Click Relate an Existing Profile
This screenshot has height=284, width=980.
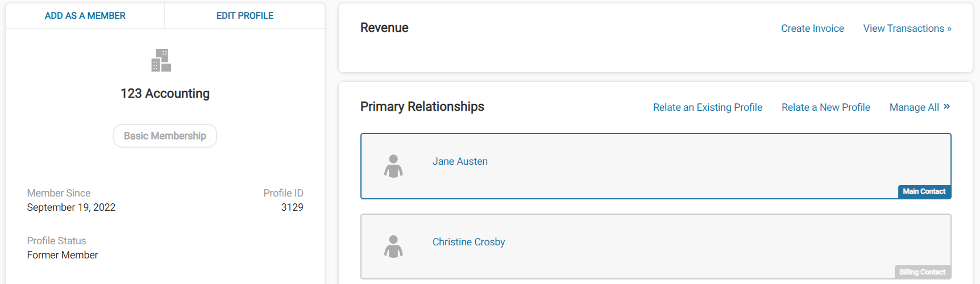(708, 107)
